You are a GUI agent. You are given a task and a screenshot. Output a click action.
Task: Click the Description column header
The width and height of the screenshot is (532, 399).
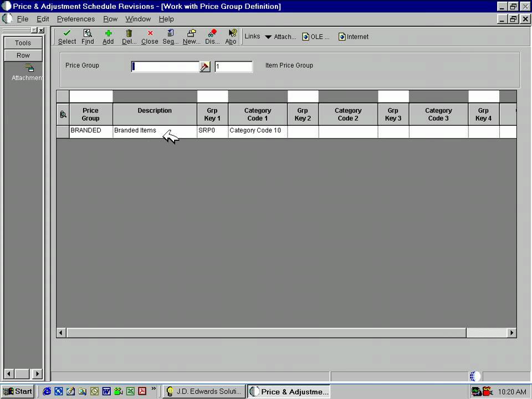coord(155,114)
